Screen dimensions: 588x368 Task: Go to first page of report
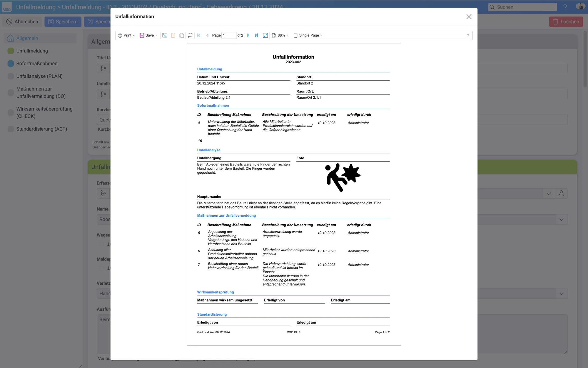point(199,35)
